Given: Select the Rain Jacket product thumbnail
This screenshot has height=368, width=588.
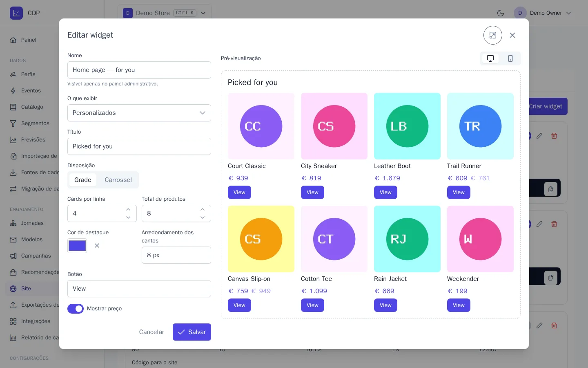Looking at the screenshot, I should pos(407,239).
